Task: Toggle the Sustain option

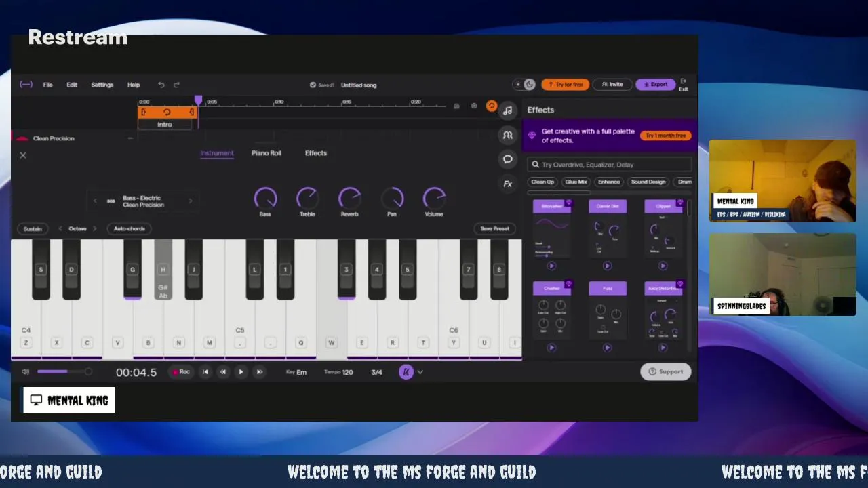Action: pyautogui.click(x=33, y=228)
